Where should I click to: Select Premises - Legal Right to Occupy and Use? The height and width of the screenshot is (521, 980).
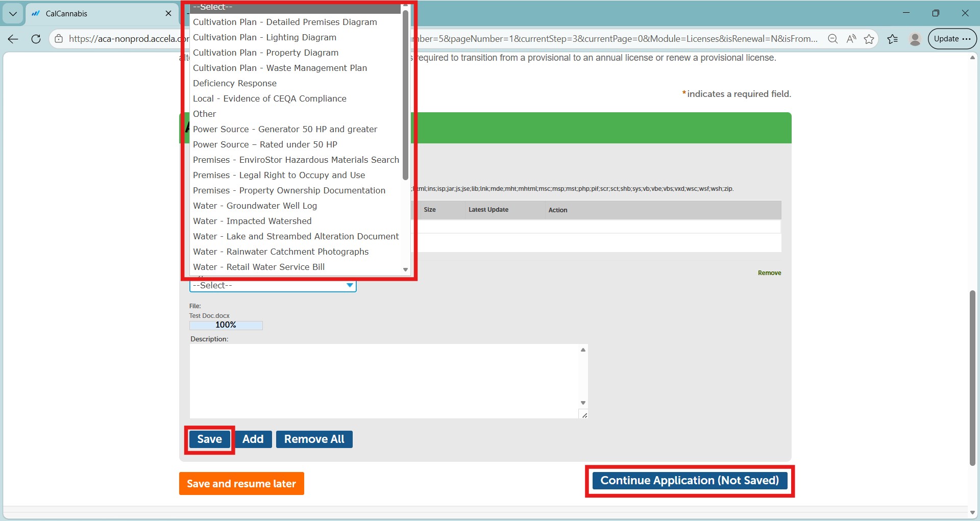click(296, 175)
